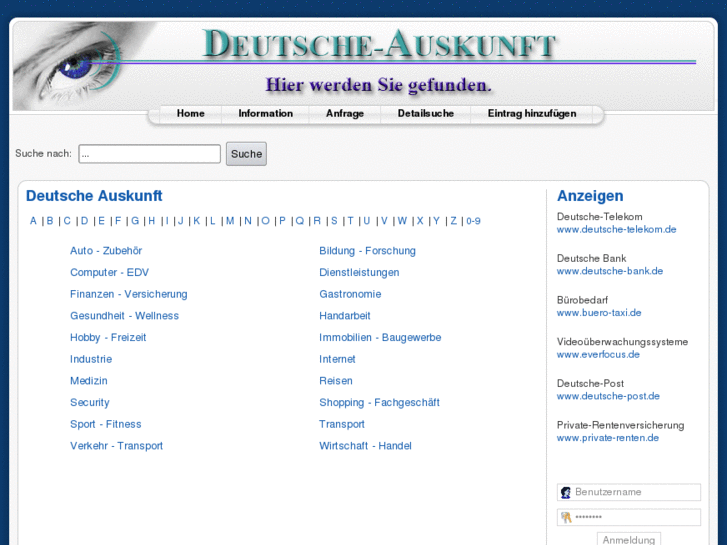This screenshot has height=545, width=727.
Task: Open the Sport - Fitness category
Action: coord(106,424)
